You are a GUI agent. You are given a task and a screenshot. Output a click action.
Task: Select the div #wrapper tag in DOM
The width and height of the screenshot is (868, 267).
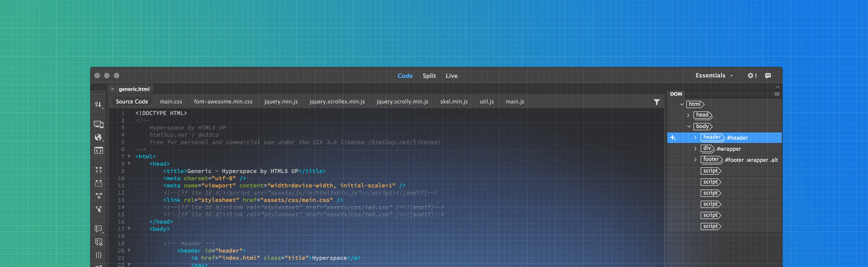click(x=708, y=148)
